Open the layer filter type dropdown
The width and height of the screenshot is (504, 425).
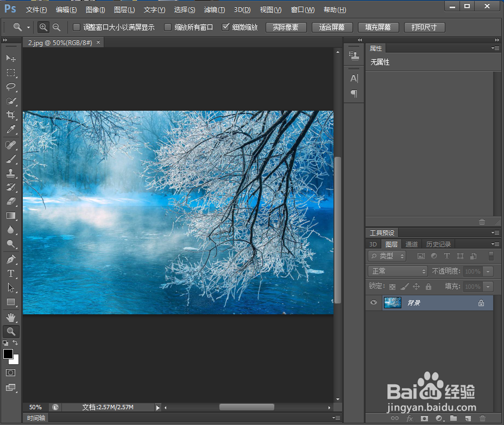(387, 256)
